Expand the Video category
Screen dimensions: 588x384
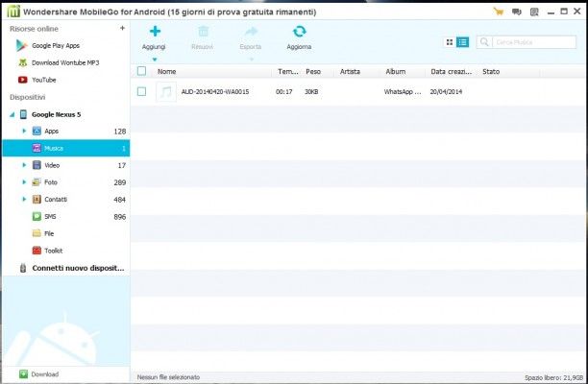(x=24, y=165)
